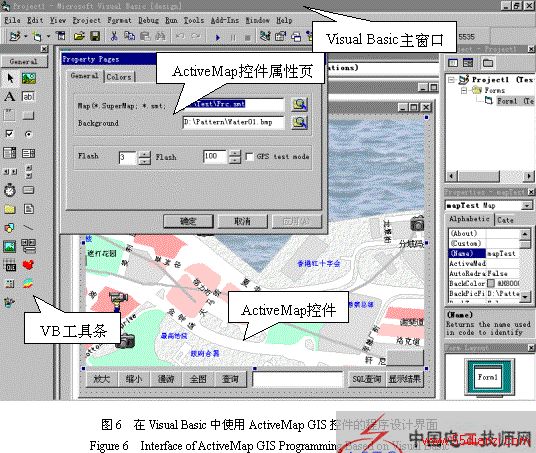Click the Copy toolbar icon
536x453 pixels.
coord(129,36)
